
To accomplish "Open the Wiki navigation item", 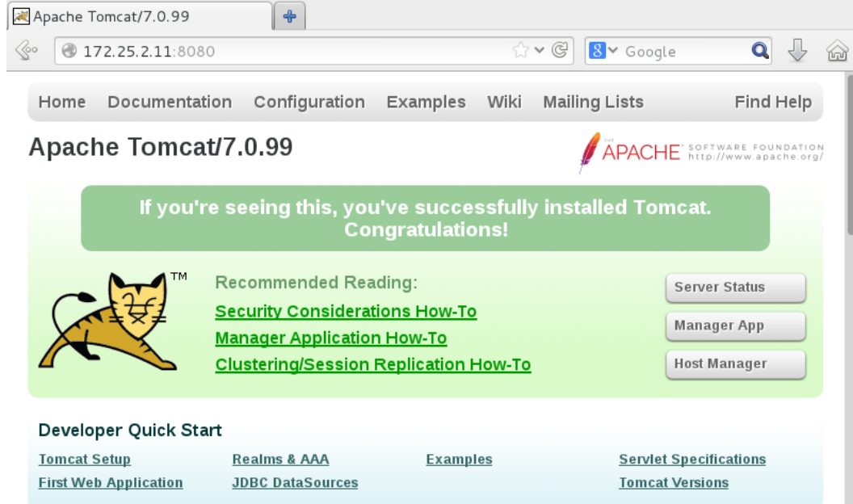I will tap(504, 103).
